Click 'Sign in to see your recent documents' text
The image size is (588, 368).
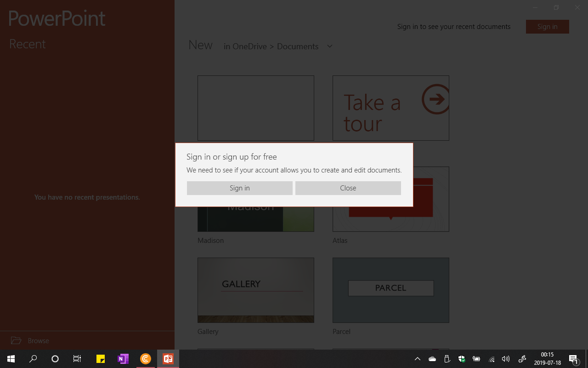pos(454,27)
